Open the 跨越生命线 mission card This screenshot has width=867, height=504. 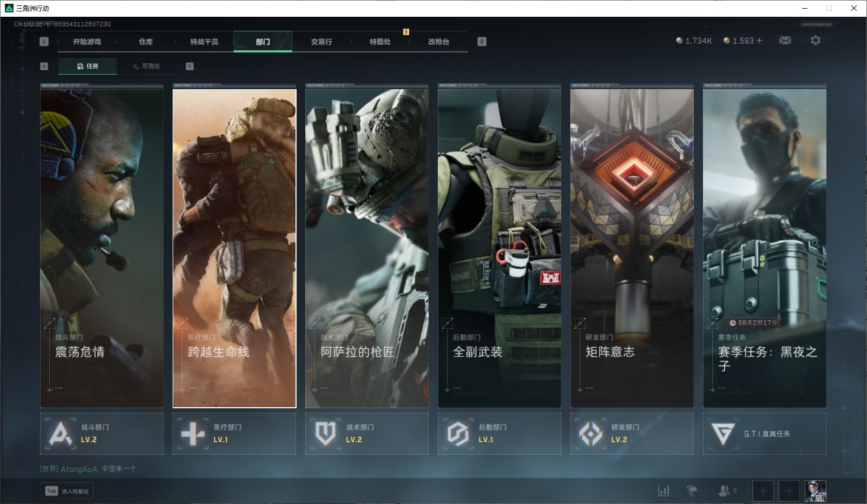(x=234, y=248)
